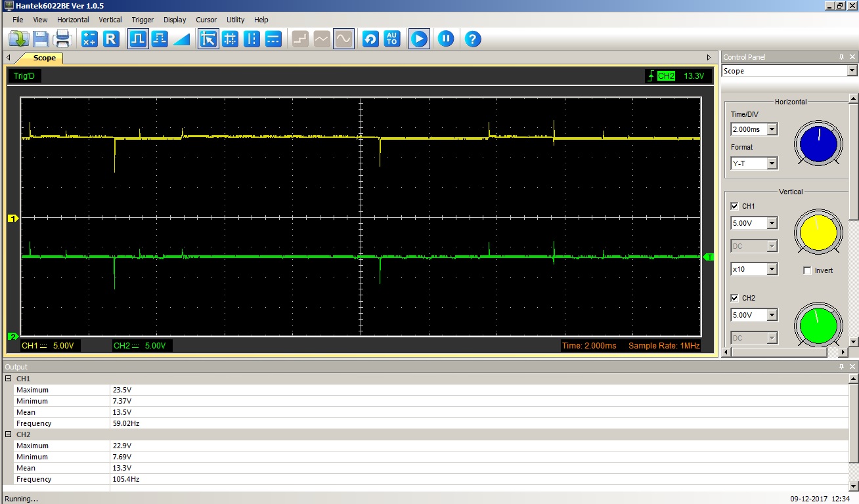The height and width of the screenshot is (504, 859).
Task: Disable the CH2 channel checkbox
Action: tap(734, 298)
